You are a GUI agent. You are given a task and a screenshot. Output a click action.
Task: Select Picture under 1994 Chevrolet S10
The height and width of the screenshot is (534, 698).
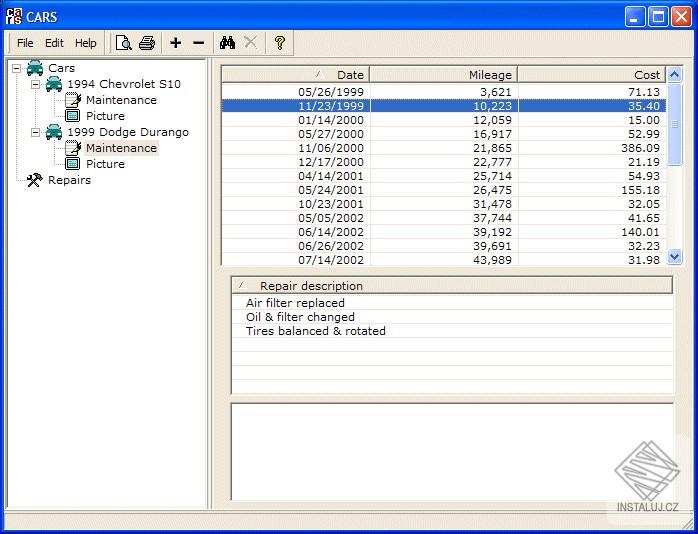pyautogui.click(x=105, y=116)
